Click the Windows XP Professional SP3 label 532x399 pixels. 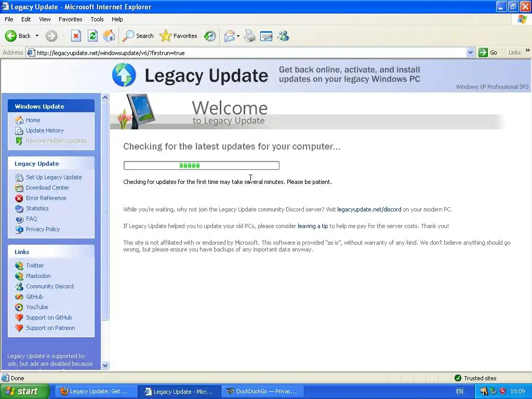tap(492, 87)
